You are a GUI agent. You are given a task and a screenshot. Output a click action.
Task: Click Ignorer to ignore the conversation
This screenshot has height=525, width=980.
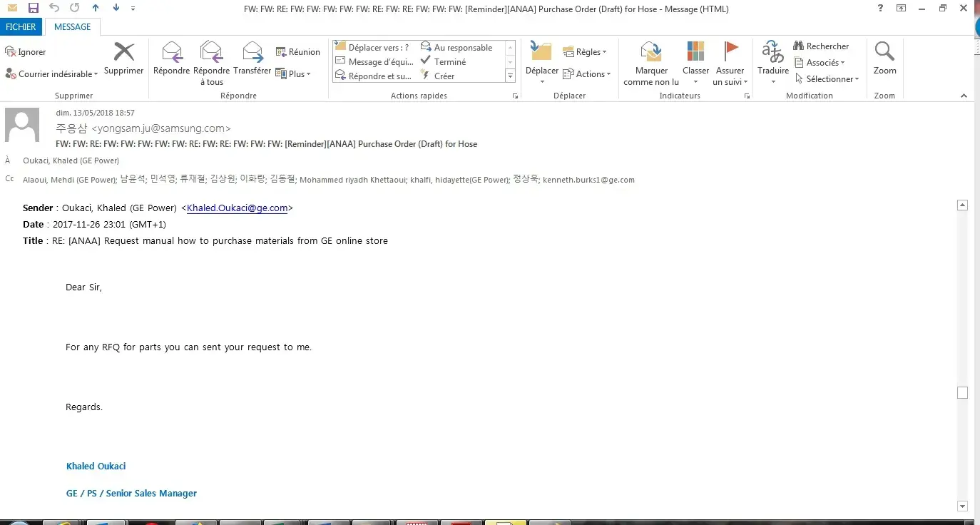26,52
